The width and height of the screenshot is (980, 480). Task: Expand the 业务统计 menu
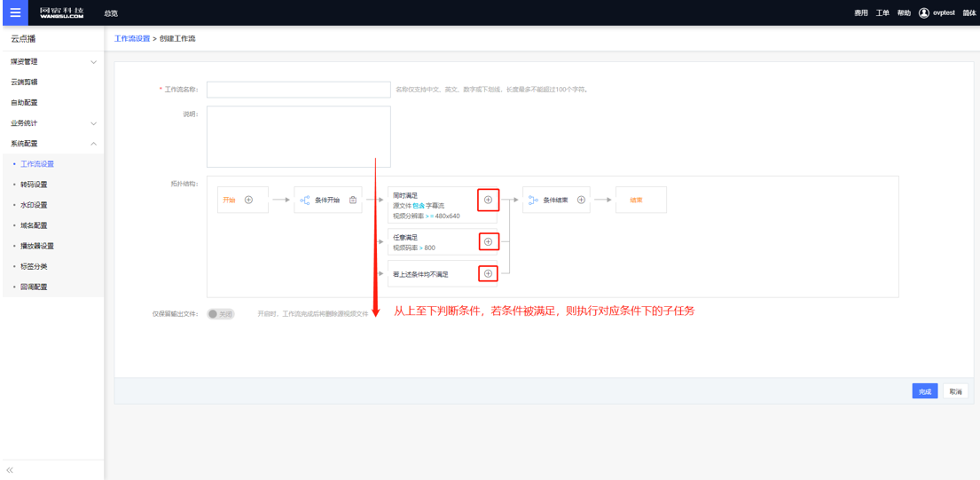click(x=94, y=123)
